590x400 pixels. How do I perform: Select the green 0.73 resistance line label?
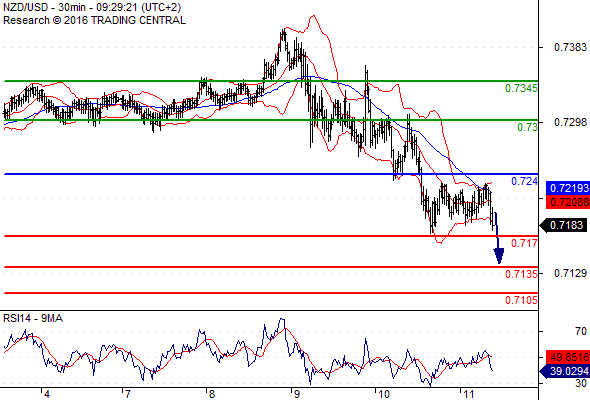[x=527, y=127]
